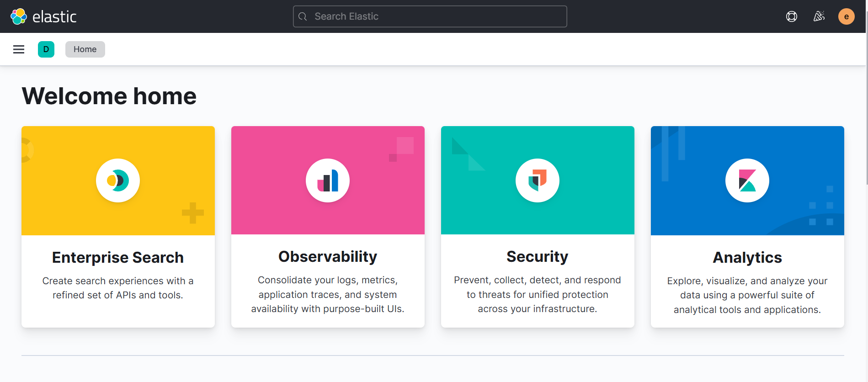Click the yellow Enterprise Search card image
The image size is (868, 382).
click(x=118, y=180)
